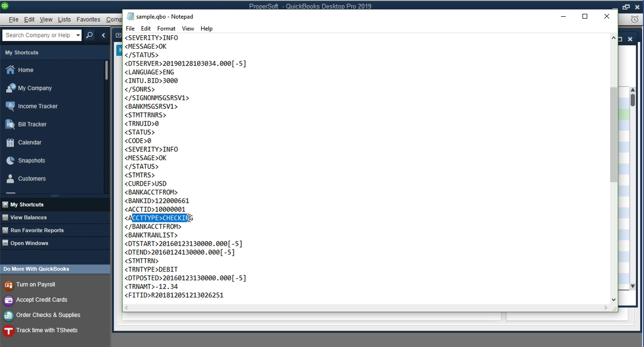644x347 pixels.
Task: Open Notepad File menu
Action: coord(130,29)
